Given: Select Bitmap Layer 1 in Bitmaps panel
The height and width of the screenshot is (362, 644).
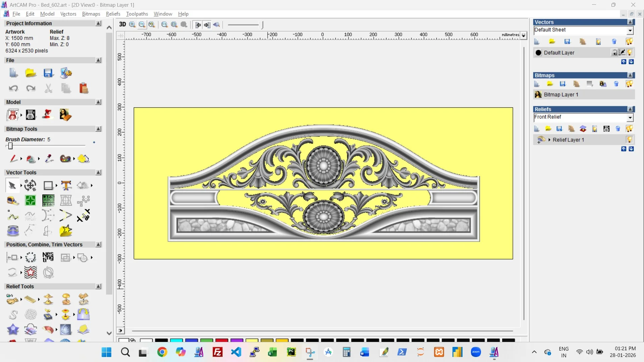Looking at the screenshot, I should (561, 95).
